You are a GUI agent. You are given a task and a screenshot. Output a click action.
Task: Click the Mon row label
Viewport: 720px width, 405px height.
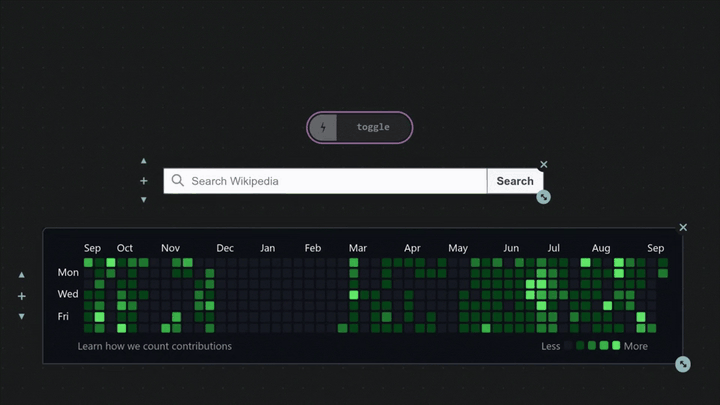pos(68,272)
